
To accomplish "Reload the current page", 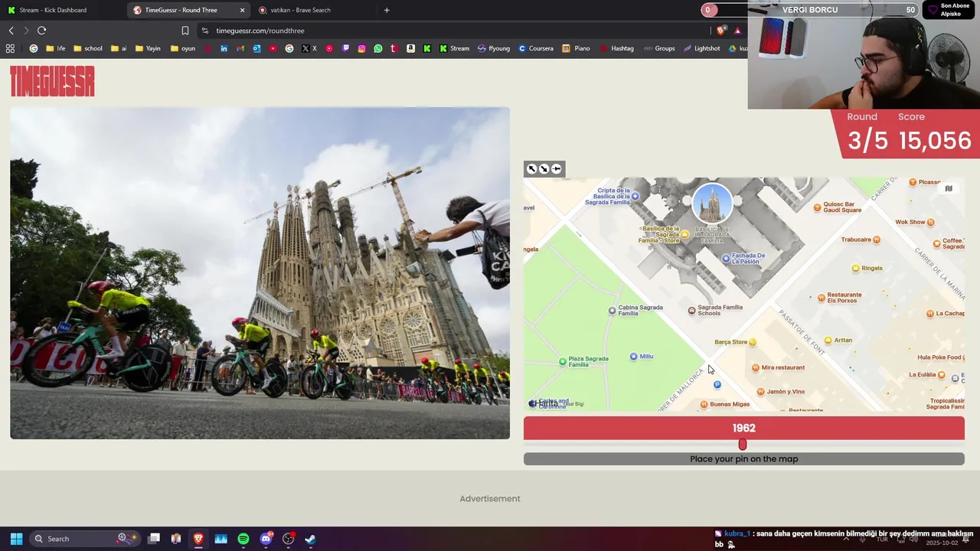I will [x=41, y=31].
